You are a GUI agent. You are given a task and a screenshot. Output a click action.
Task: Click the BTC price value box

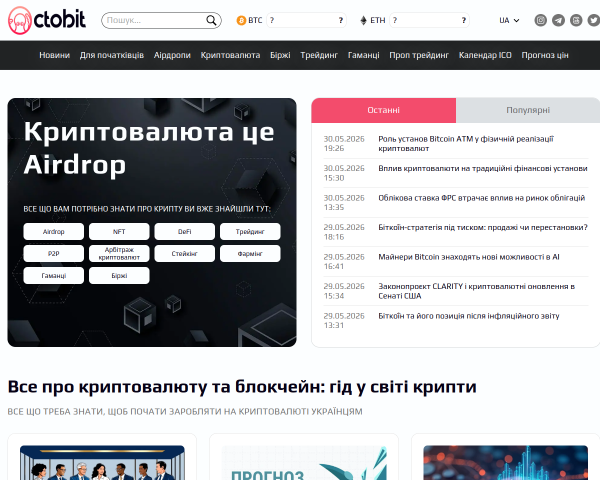tap(306, 20)
